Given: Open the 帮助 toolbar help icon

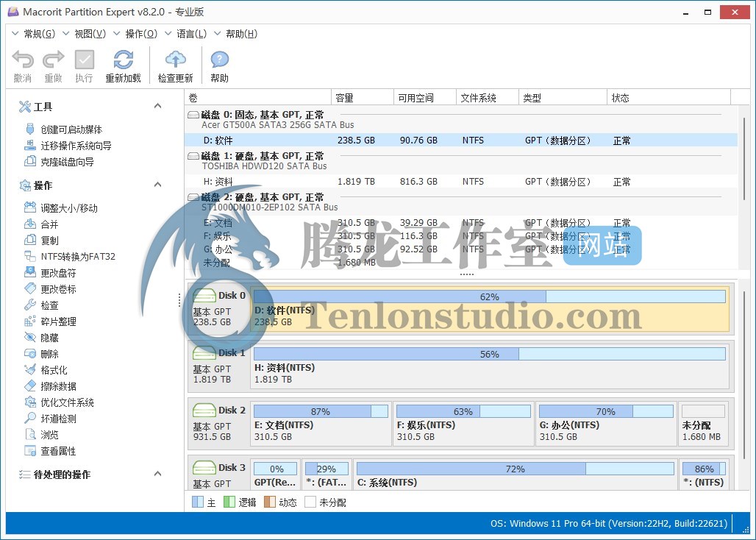Looking at the screenshot, I should [219, 60].
